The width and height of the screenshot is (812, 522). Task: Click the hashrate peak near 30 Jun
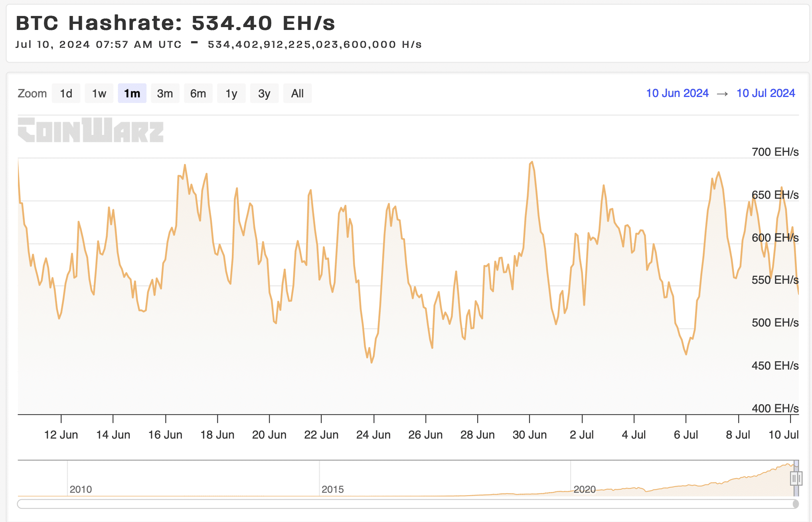click(532, 162)
